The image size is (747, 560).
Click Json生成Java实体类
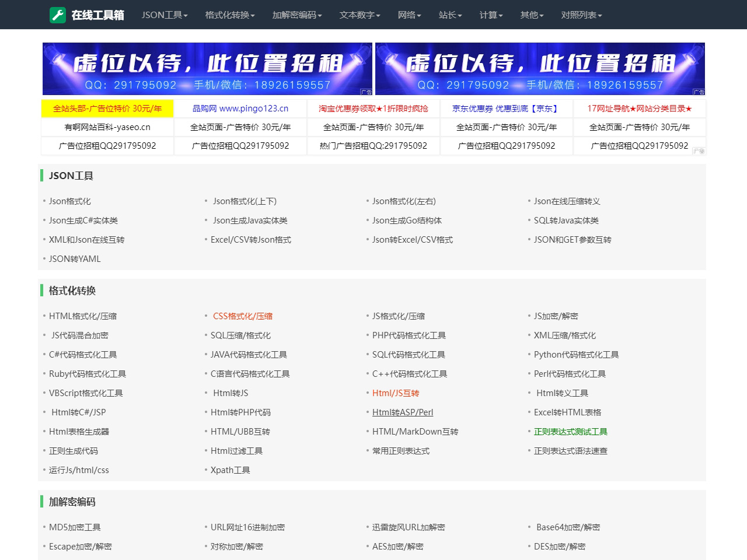[x=250, y=220]
